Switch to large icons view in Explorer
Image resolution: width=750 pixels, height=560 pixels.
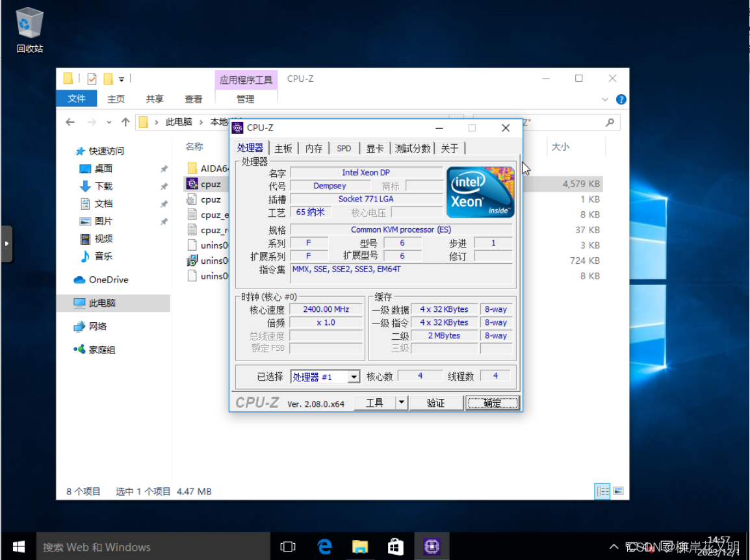click(619, 491)
